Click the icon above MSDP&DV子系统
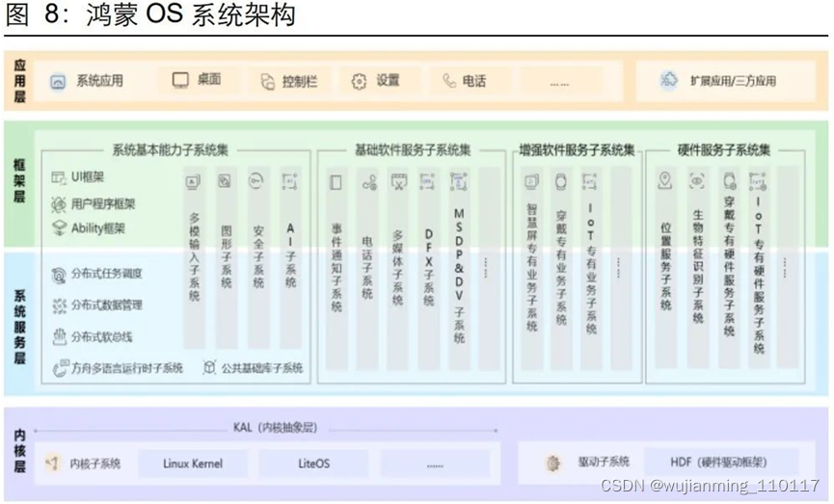The width and height of the screenshot is (834, 504). [x=459, y=181]
